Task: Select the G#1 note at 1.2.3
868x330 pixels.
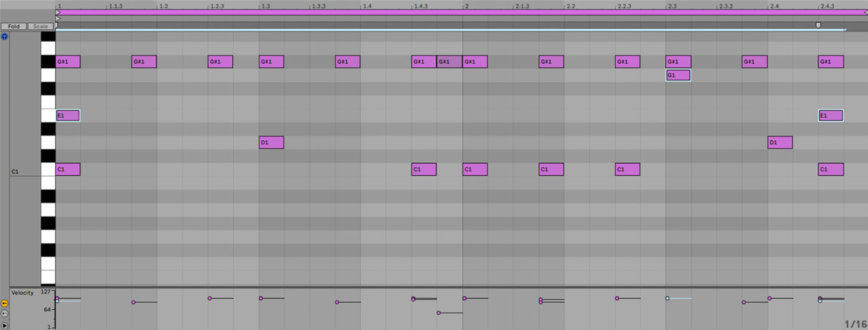Action: (221, 61)
